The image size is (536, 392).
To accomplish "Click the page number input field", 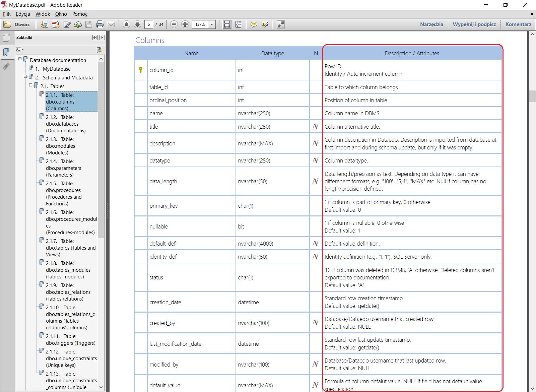I will [149, 24].
